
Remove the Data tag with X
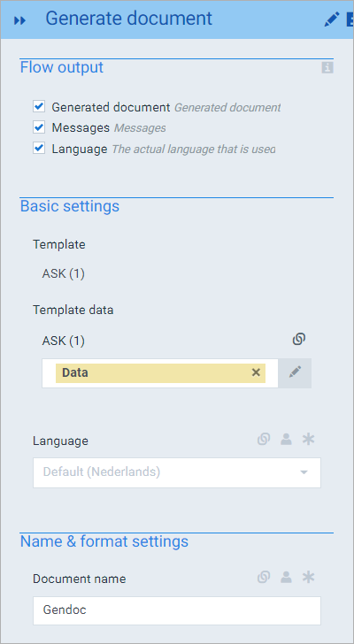[x=256, y=372]
